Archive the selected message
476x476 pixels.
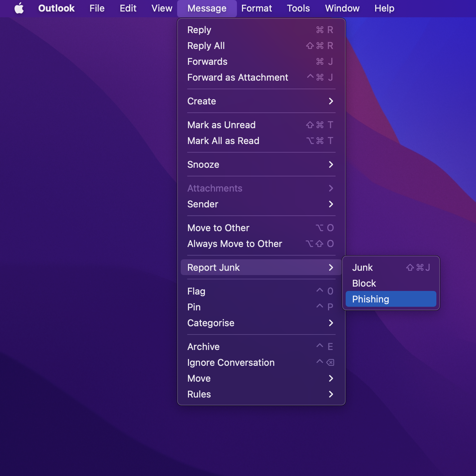click(261, 347)
